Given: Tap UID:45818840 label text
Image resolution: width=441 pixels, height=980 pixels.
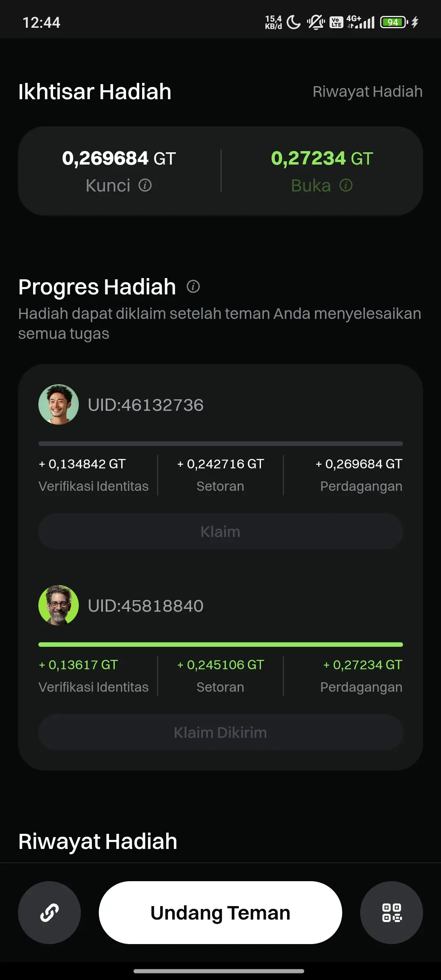Looking at the screenshot, I should click(x=145, y=606).
